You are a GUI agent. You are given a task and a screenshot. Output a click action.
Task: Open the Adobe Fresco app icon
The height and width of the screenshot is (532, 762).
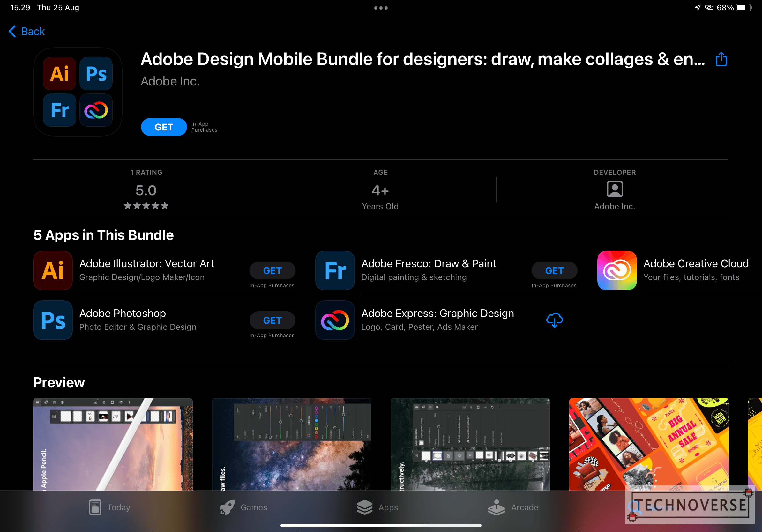335,270
